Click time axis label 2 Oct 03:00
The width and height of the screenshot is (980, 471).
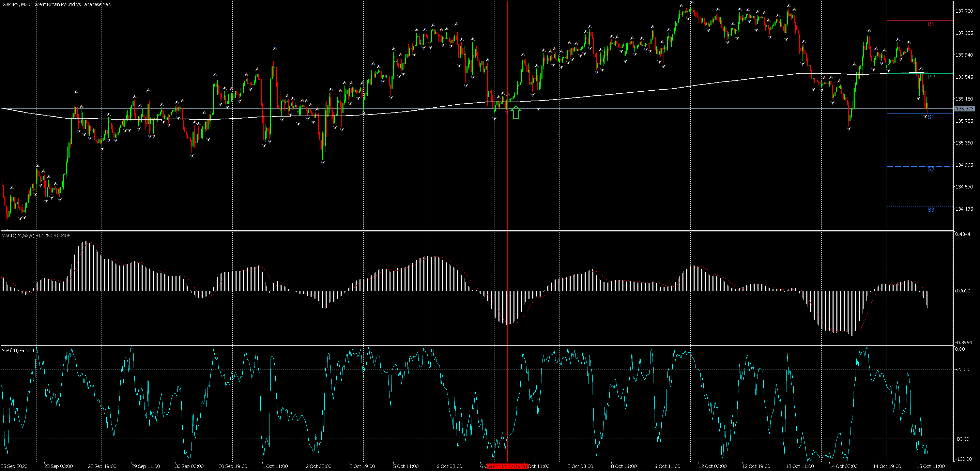(319, 467)
